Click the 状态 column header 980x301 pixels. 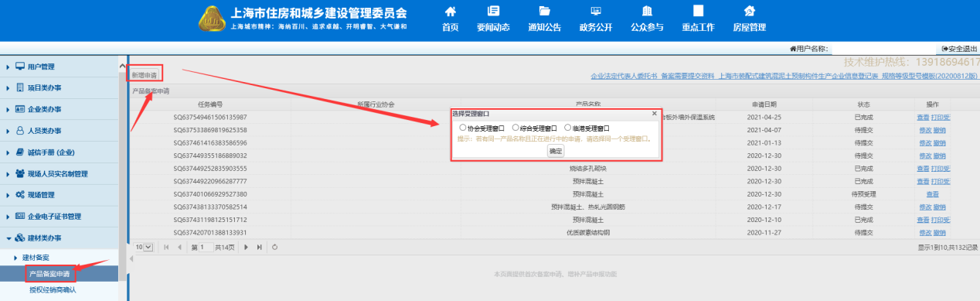tap(863, 104)
